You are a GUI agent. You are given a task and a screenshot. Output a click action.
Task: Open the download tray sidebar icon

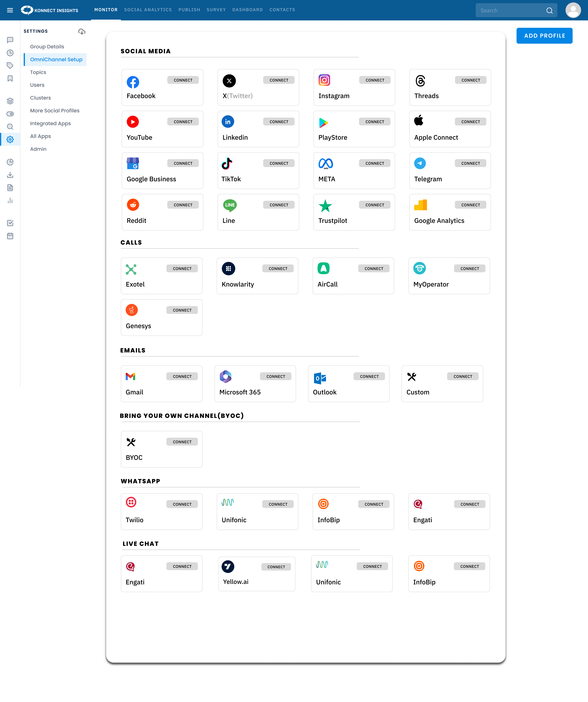click(10, 175)
